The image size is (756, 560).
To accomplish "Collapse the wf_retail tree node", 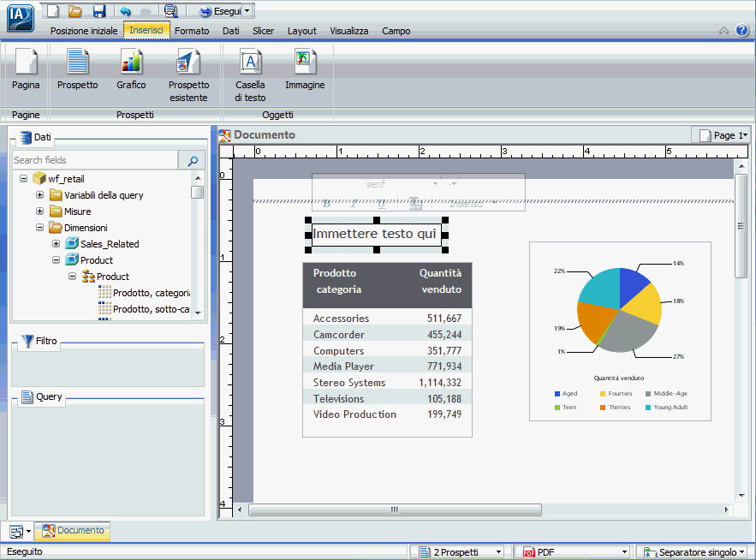I will coord(23,178).
